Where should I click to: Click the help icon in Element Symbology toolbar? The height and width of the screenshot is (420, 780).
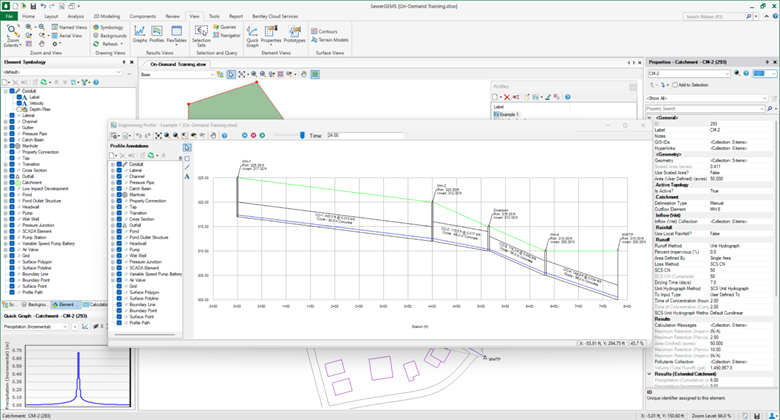point(96,82)
